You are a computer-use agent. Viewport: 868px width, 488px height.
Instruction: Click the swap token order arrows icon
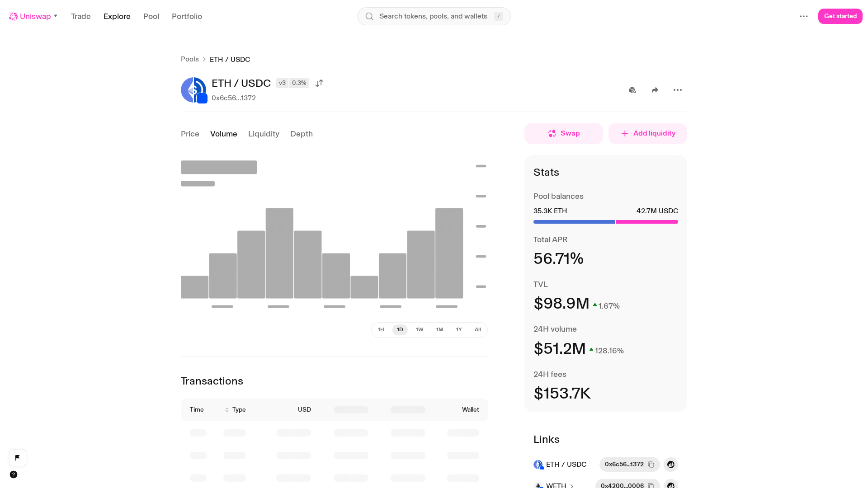[x=319, y=83]
